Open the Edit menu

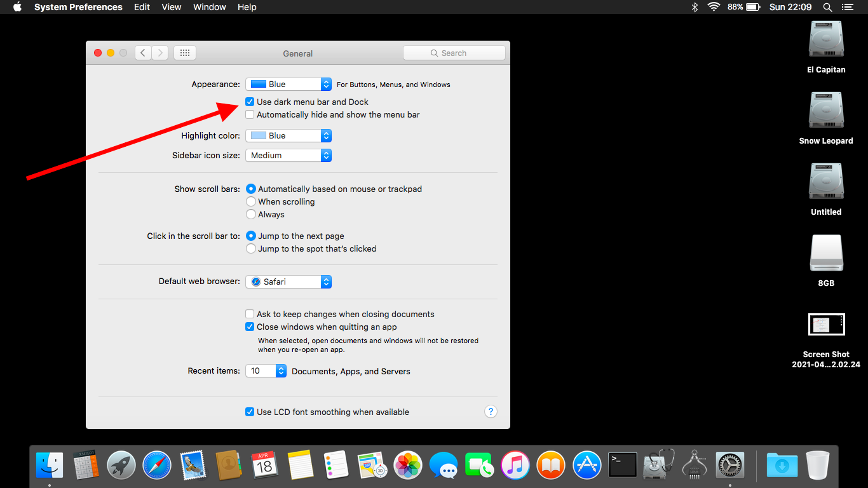[142, 7]
